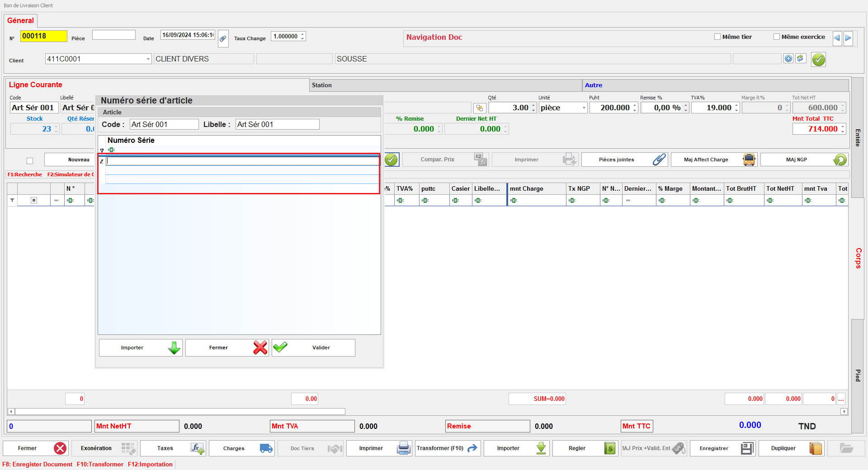Adjust the Mnt Total TTC spinner
Screen dimensions: 868x470
[843, 129]
